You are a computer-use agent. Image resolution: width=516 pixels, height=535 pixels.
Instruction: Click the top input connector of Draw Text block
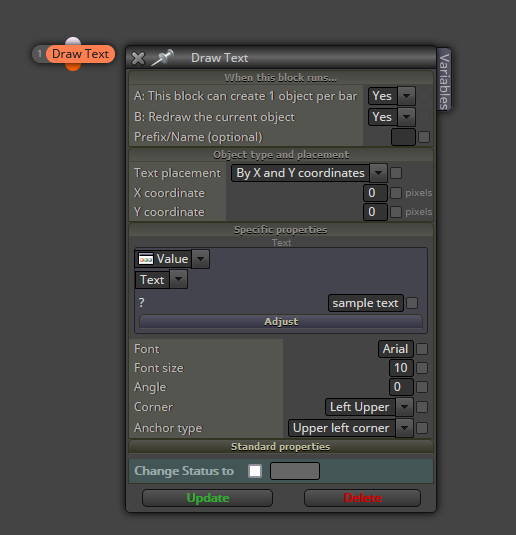(x=73, y=41)
